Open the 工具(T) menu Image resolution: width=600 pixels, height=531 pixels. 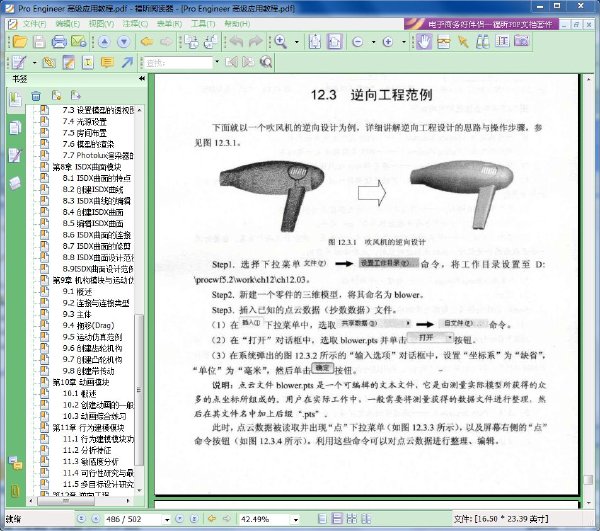pyautogui.click(x=203, y=24)
